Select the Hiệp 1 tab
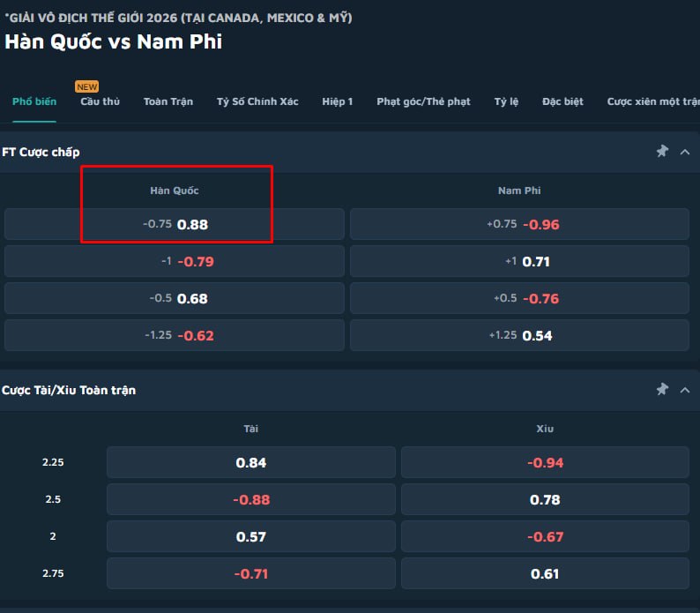This screenshot has height=613, width=700. (x=338, y=101)
